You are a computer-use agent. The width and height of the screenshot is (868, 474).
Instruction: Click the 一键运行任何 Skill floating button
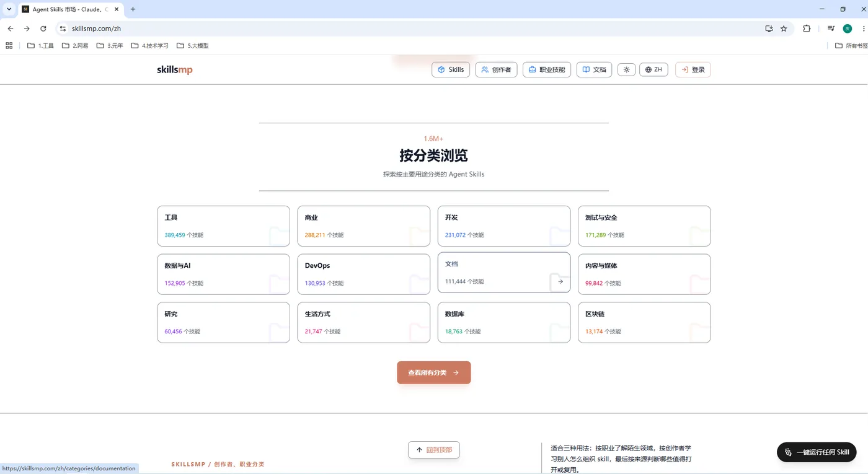[817, 452]
